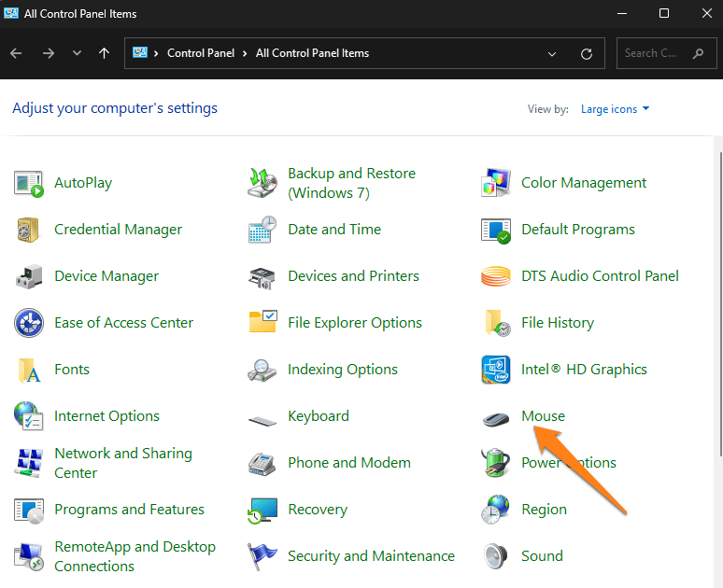This screenshot has width=723, height=588.
Task: Click the Search Control Panel field
Action: [x=666, y=53]
